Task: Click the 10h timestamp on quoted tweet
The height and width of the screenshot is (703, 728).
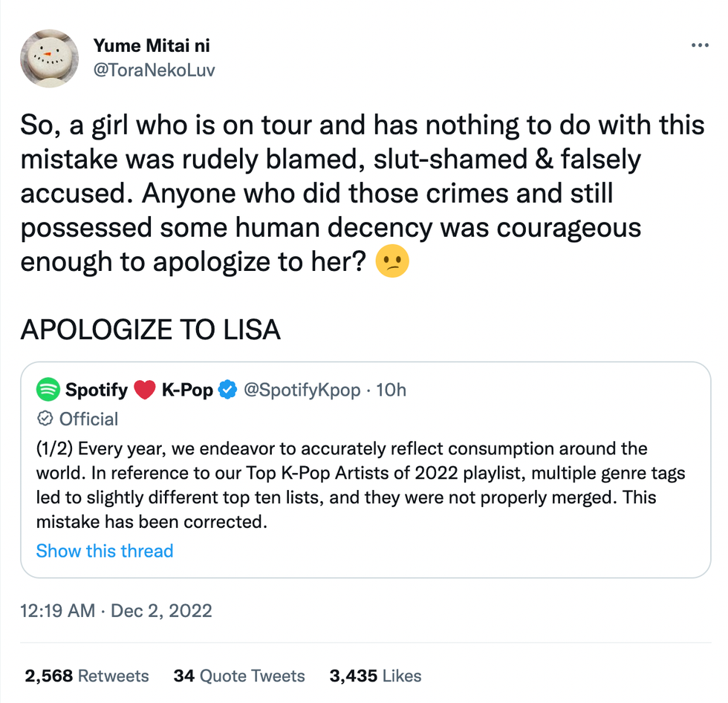Action: [x=391, y=390]
